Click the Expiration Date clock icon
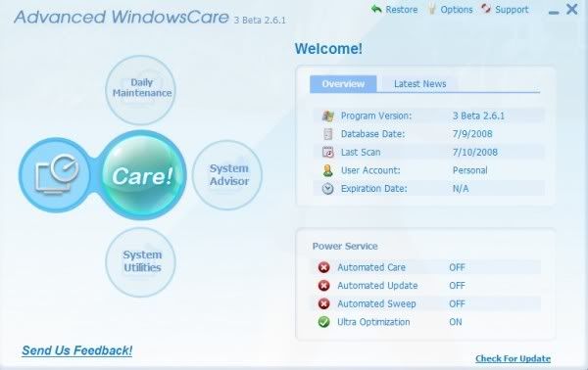 click(x=327, y=188)
